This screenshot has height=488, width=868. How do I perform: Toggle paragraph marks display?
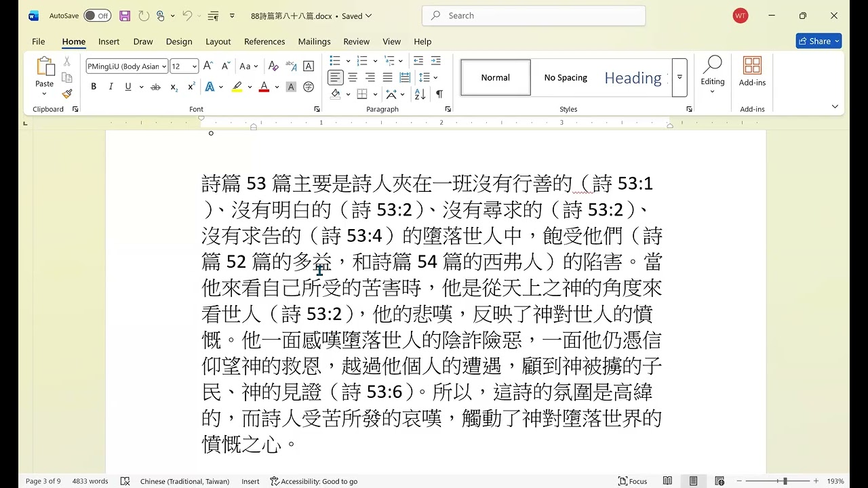(439, 94)
